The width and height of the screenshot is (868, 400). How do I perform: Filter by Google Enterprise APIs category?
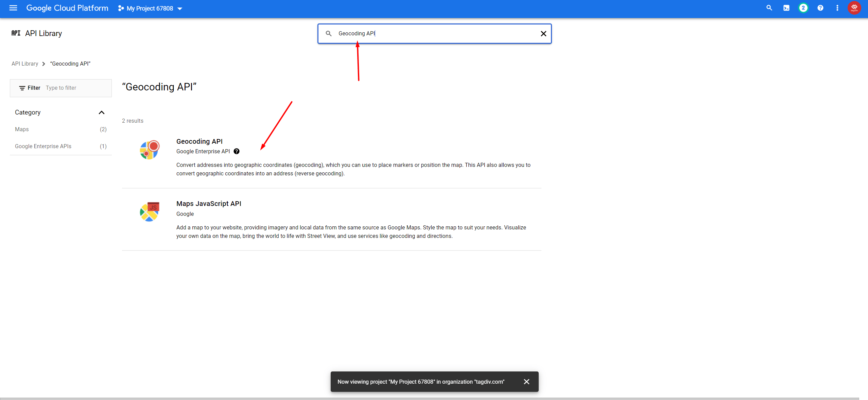tap(43, 146)
